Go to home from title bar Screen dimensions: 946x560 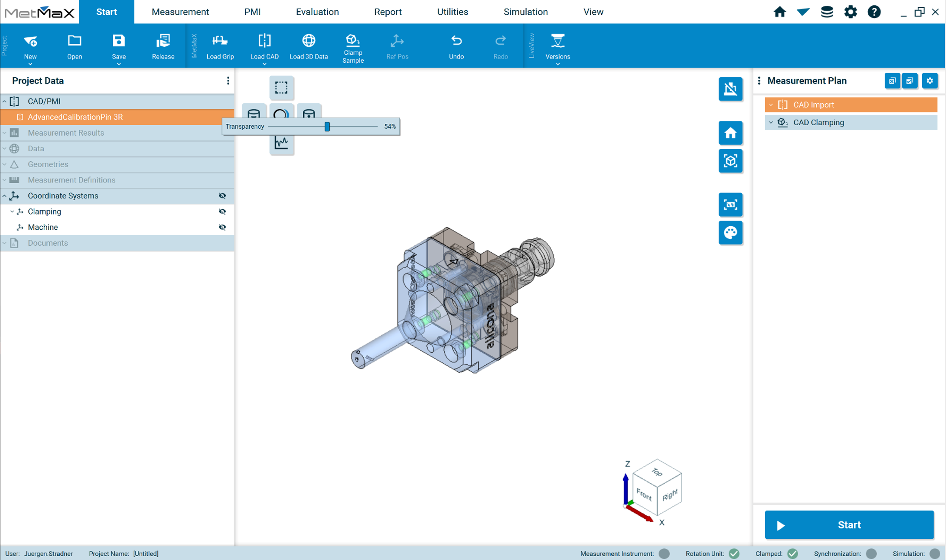[x=780, y=12]
